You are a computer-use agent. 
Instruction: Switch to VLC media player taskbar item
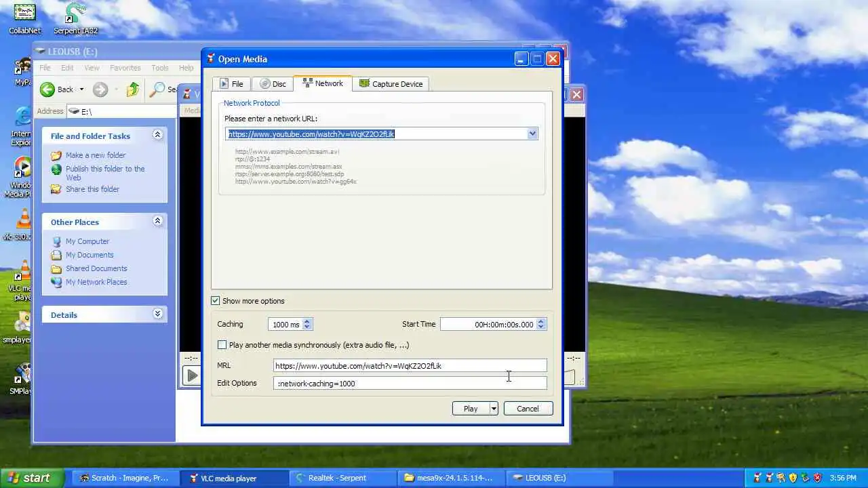tap(235, 478)
